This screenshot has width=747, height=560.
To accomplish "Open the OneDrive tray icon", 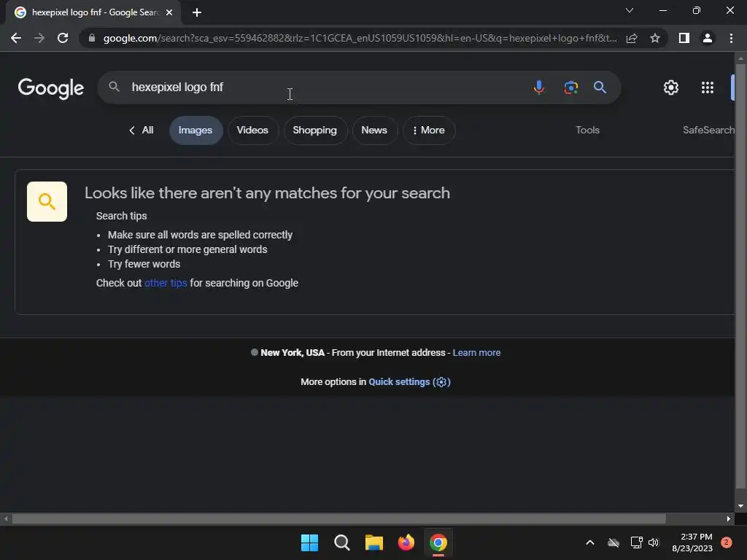I will (x=614, y=542).
